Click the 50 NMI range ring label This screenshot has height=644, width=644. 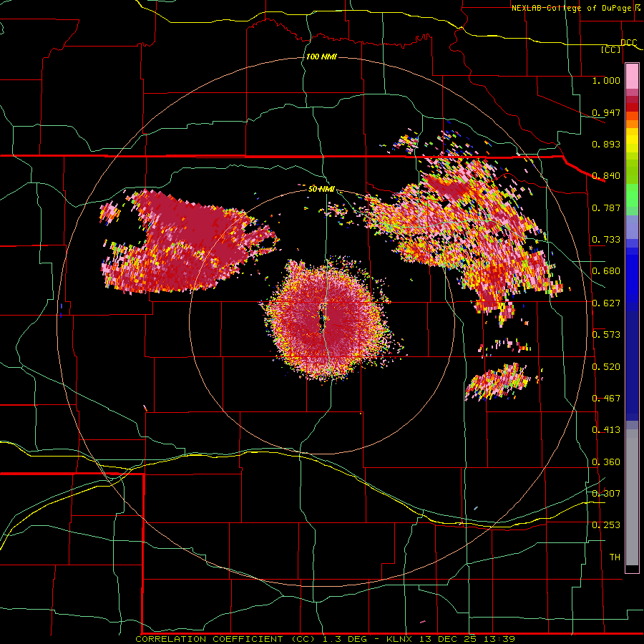pos(321,189)
